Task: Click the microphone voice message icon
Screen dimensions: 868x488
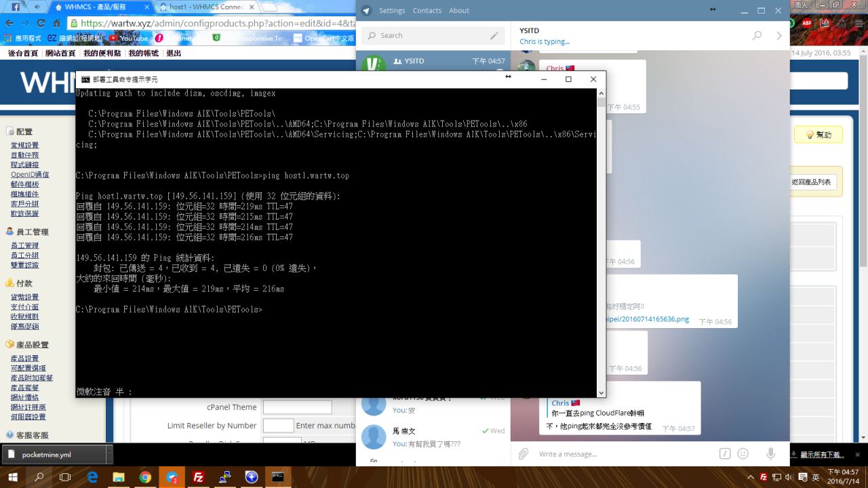Action: coord(770,454)
